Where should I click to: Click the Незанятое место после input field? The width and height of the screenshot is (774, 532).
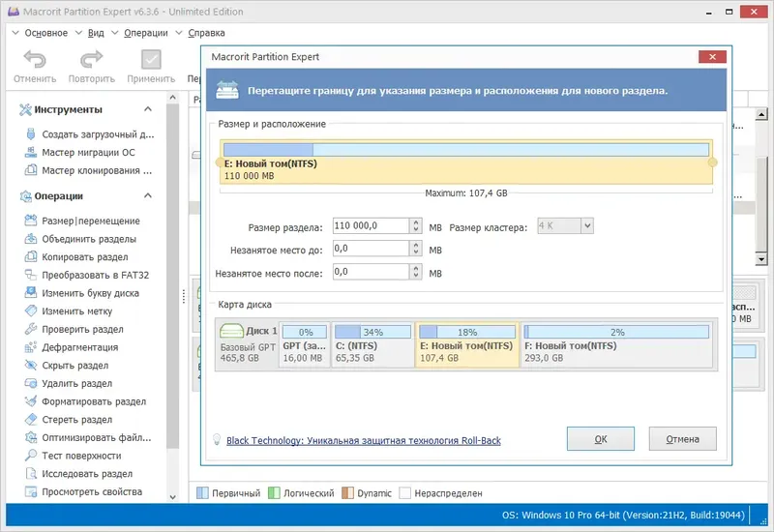tap(372, 272)
